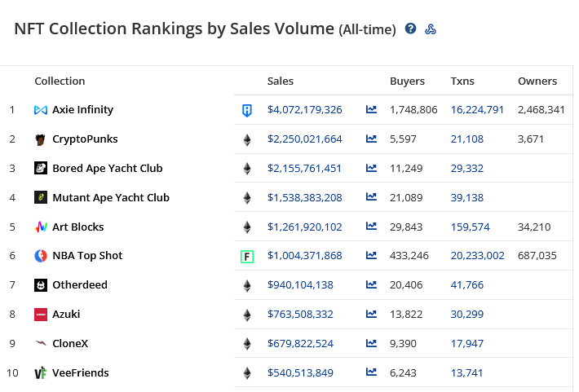Click the 16,224,791 transactions link

point(477,110)
